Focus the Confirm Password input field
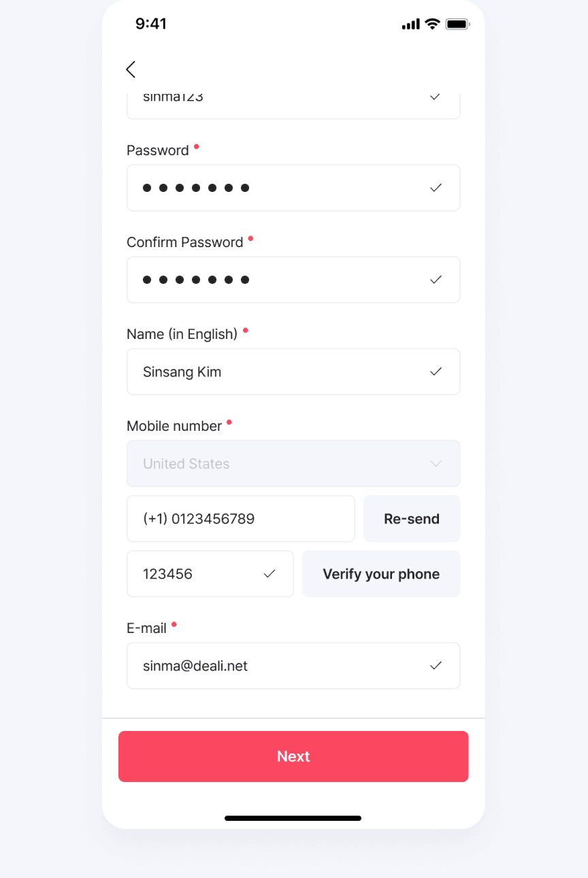 point(293,280)
